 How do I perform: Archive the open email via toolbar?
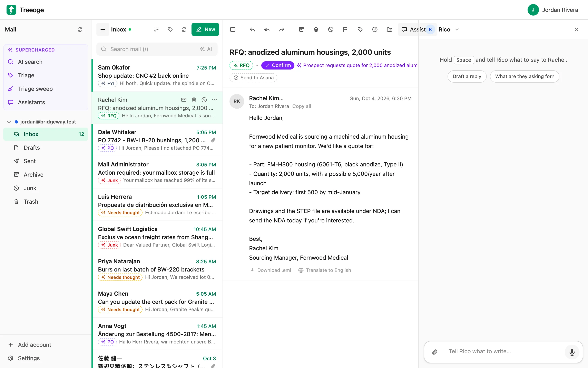point(301,29)
